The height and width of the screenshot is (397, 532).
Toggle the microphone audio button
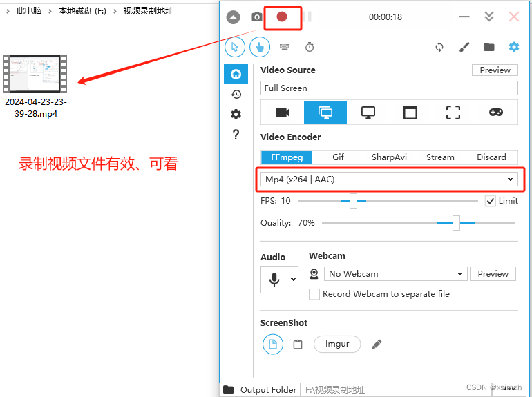[x=274, y=280]
